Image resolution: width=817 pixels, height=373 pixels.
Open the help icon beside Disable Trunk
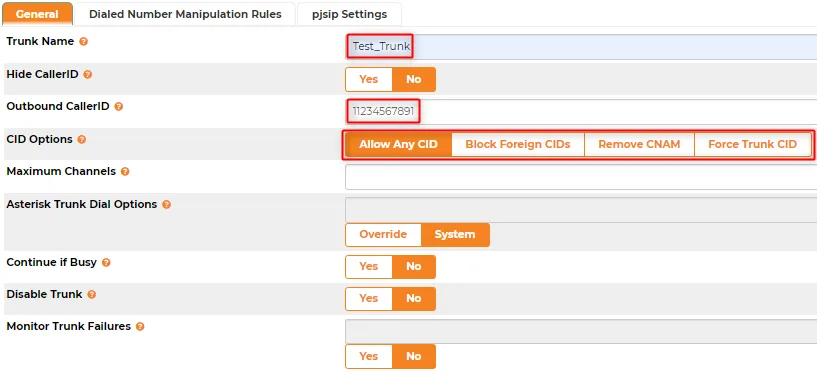coord(92,295)
